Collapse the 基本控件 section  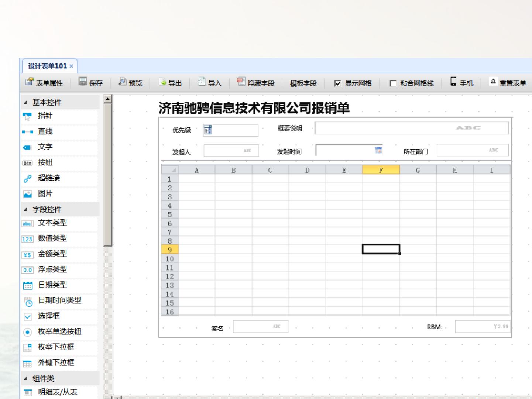tap(25, 102)
